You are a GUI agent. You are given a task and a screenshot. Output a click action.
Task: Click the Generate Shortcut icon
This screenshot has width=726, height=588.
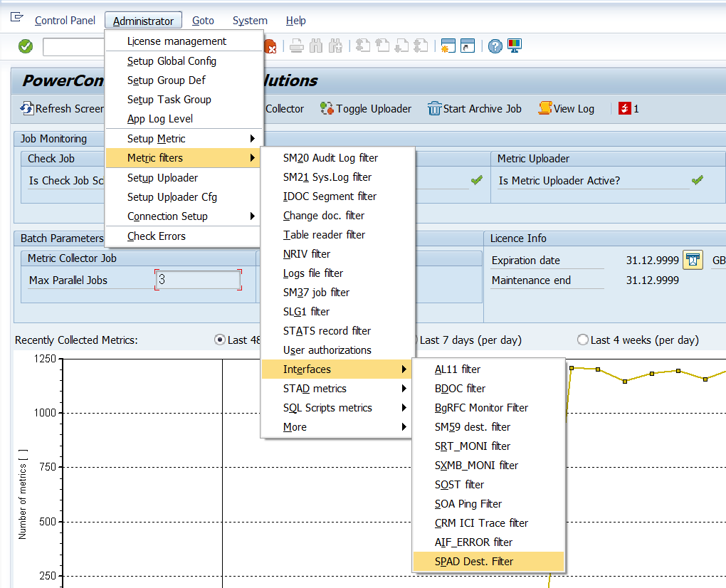point(467,46)
